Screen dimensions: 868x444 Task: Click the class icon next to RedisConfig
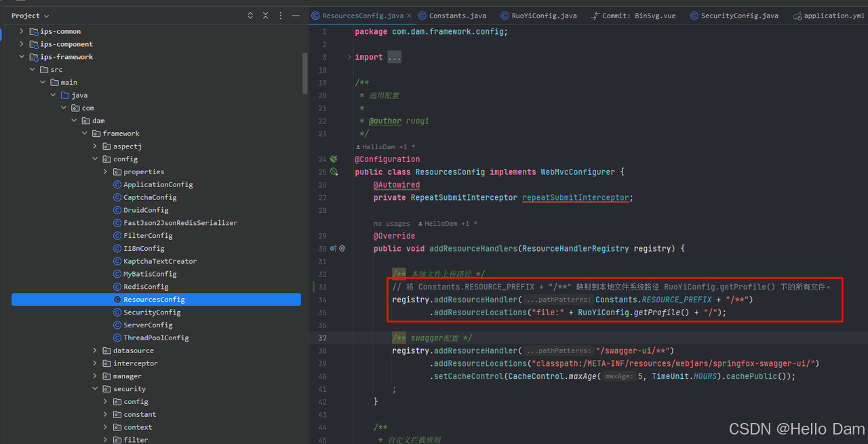117,287
